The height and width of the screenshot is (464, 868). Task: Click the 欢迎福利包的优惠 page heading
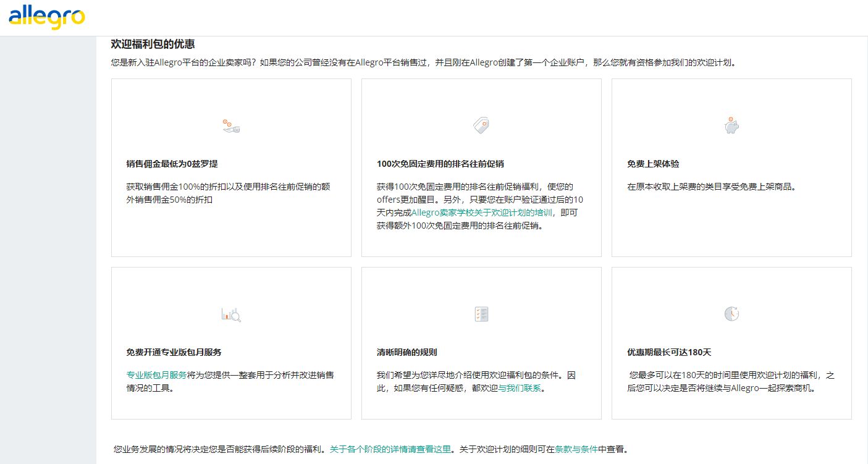[x=153, y=44]
